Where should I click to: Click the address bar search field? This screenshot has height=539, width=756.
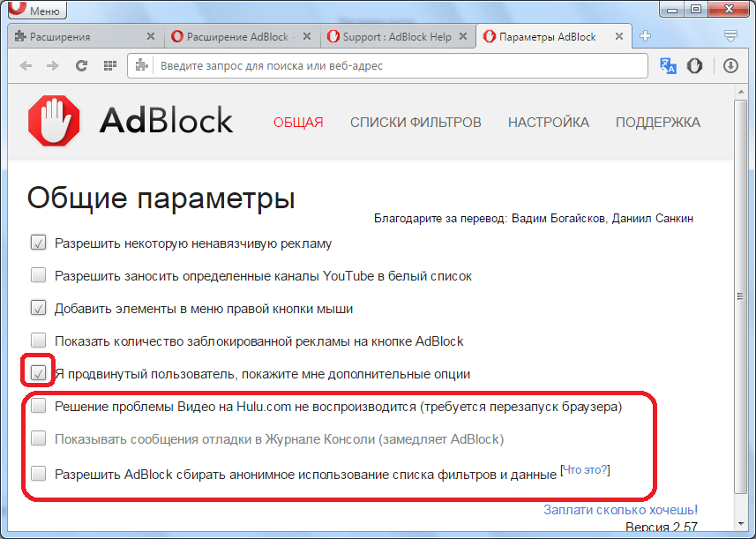tap(397, 66)
